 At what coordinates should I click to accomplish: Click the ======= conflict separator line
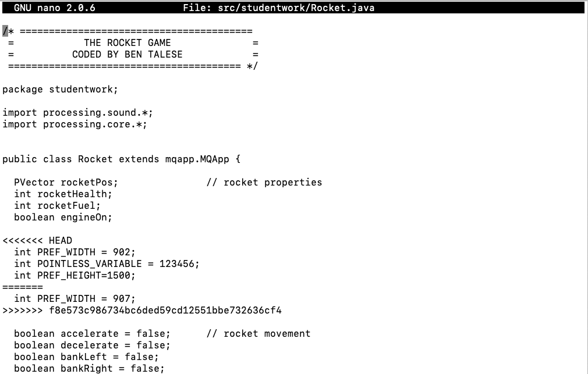23,287
